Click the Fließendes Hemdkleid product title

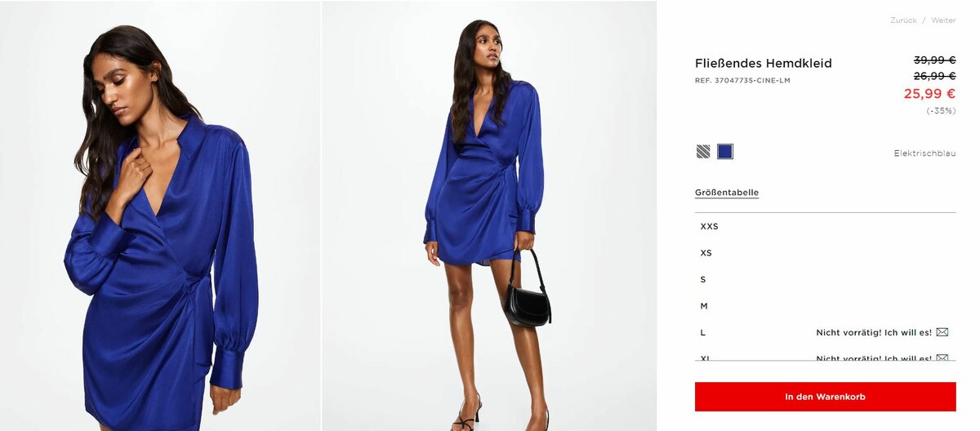764,63
